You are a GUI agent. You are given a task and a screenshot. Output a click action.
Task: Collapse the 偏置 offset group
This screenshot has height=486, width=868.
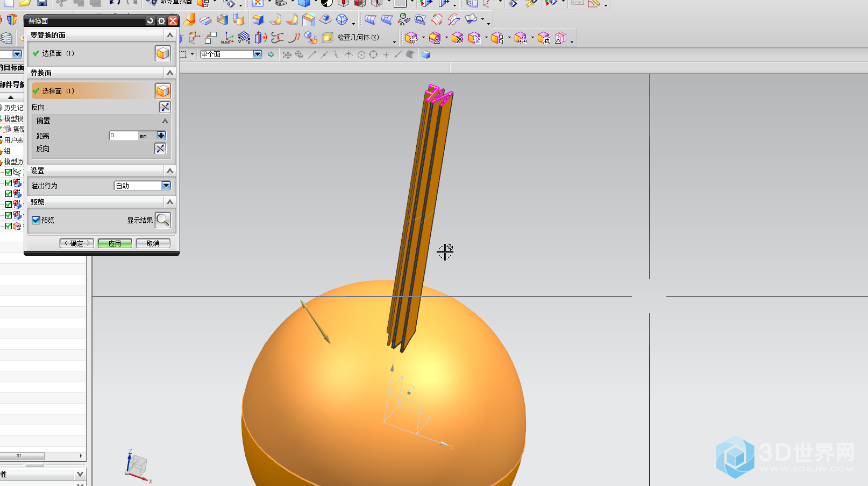point(165,121)
